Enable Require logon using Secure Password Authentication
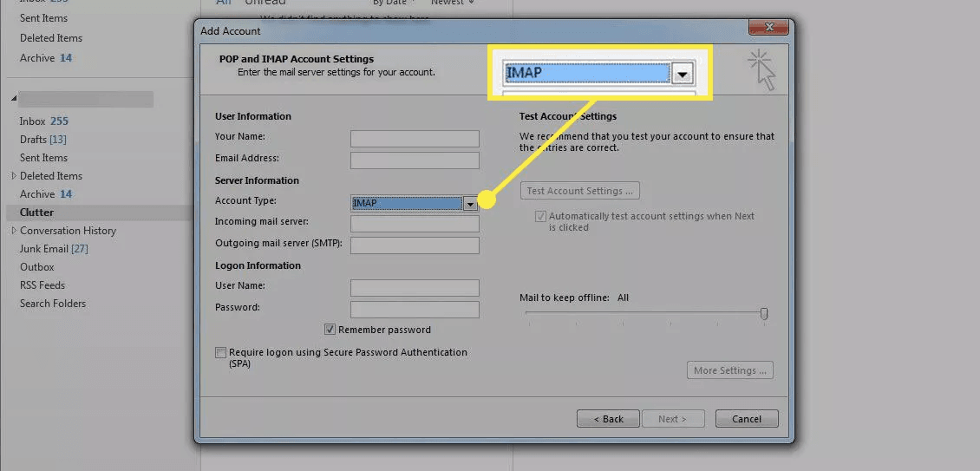This screenshot has width=980, height=471. click(x=221, y=353)
